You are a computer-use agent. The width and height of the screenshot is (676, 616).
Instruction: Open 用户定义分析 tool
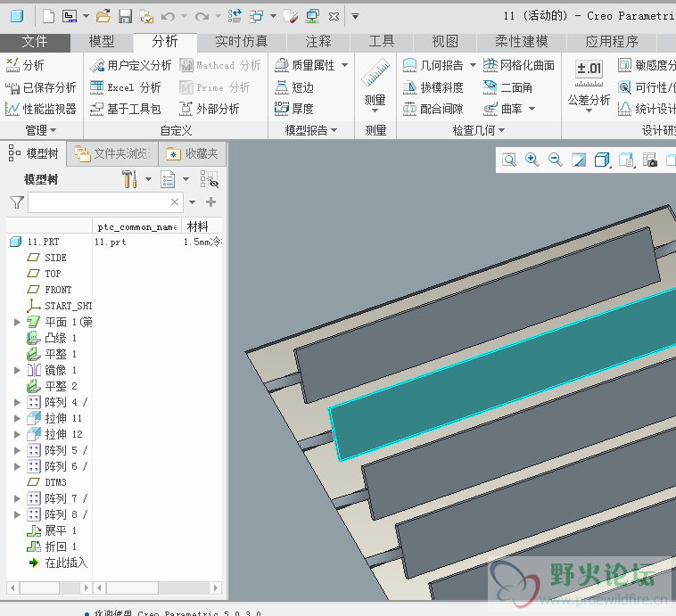pos(130,65)
